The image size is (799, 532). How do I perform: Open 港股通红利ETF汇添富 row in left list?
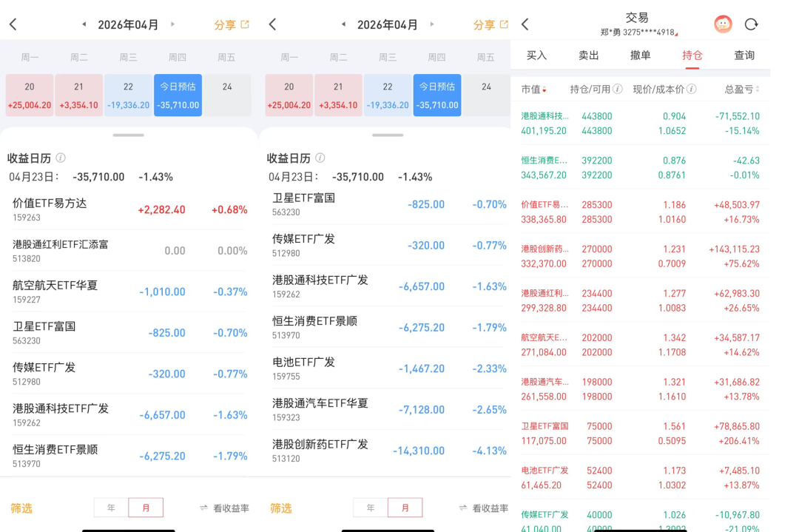pyautogui.click(x=129, y=250)
